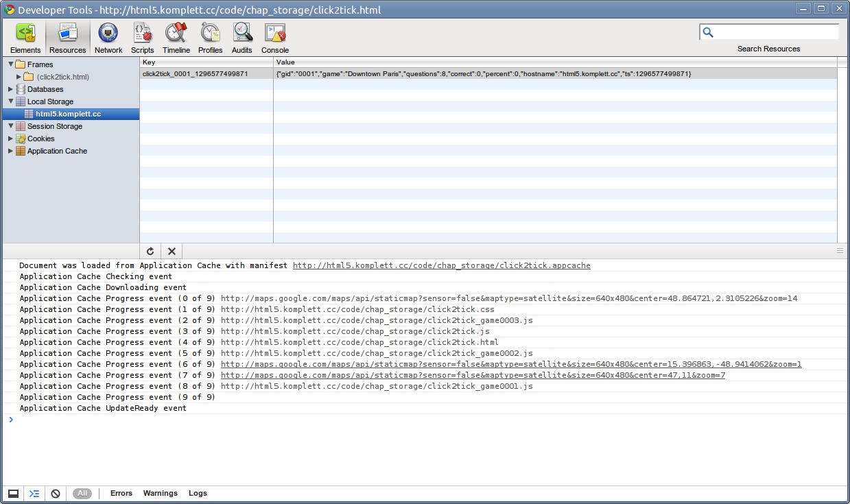Refresh the local storage view

[150, 251]
